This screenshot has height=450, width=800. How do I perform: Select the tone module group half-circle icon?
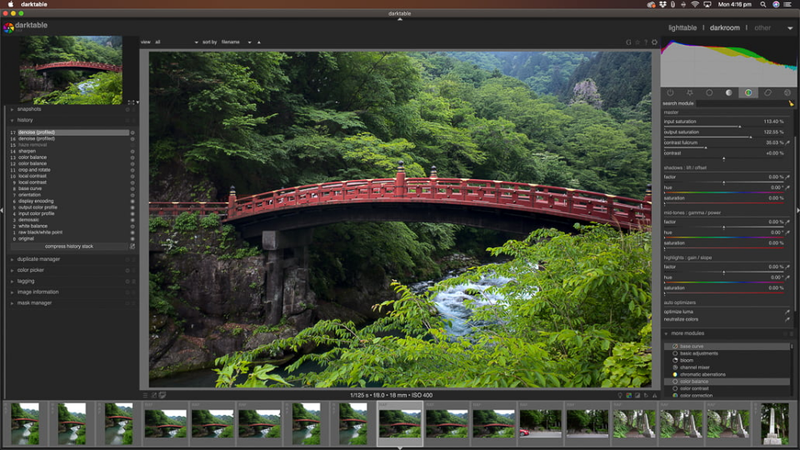(729, 93)
